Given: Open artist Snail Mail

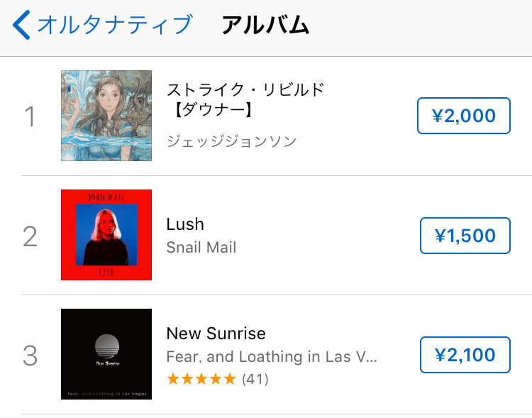Looking at the screenshot, I should (x=201, y=247).
